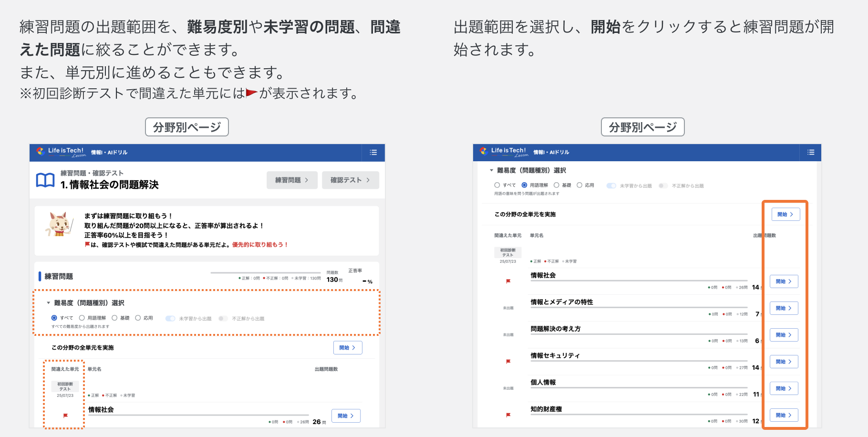Open hamburger menu in left screenshot header

pyautogui.click(x=373, y=153)
